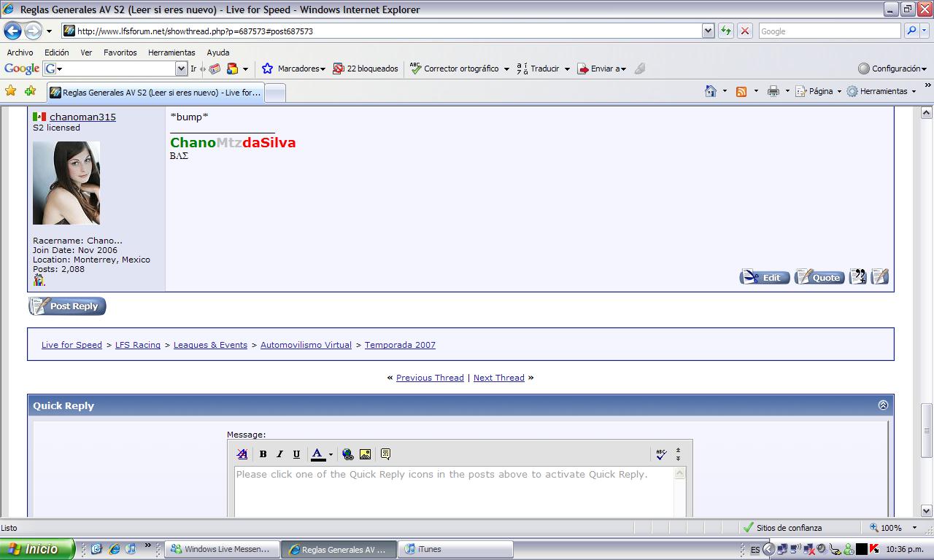Open the Favorites Center star icon
The width and height of the screenshot is (934, 560).
(10, 91)
